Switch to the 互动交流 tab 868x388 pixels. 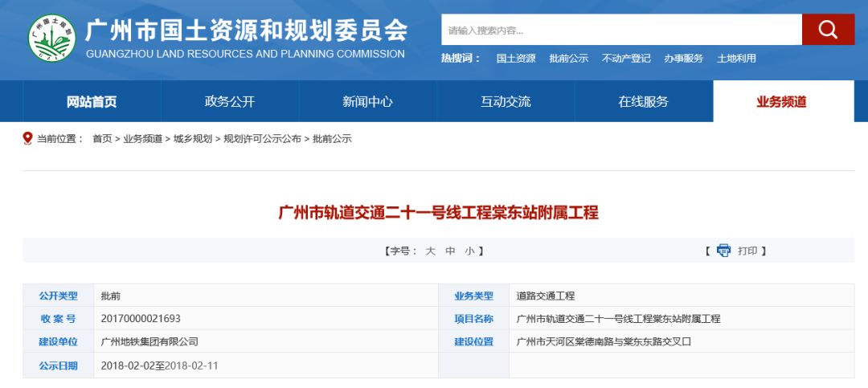[506, 102]
